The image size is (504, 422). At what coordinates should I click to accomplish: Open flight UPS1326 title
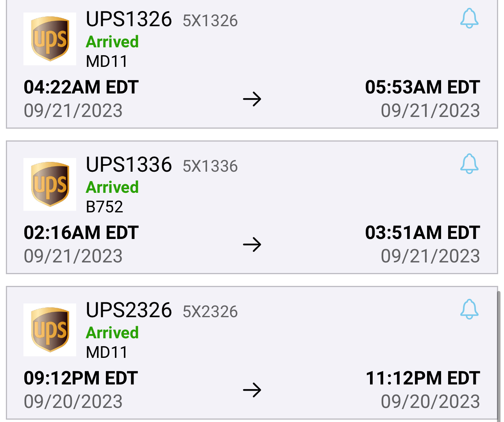[x=129, y=19]
